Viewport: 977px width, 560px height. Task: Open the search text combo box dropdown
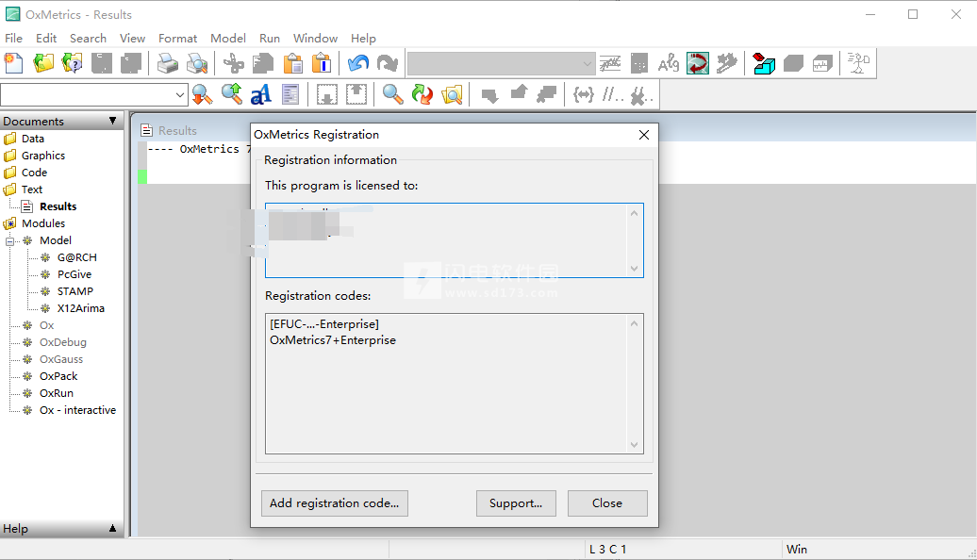tap(179, 94)
